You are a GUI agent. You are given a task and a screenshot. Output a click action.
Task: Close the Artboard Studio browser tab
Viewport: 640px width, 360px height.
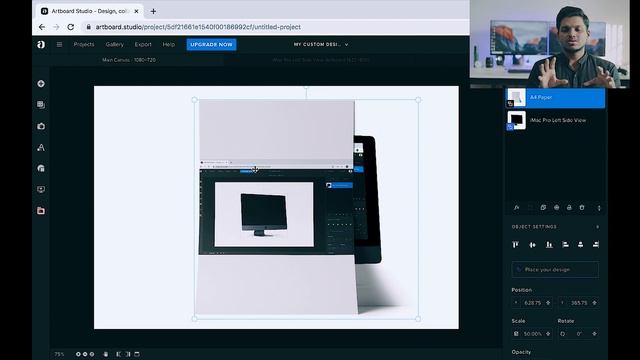[x=136, y=11]
